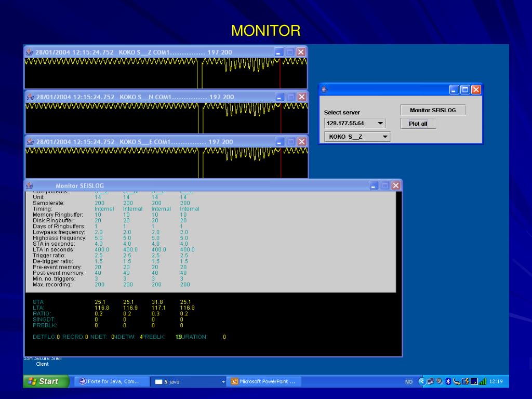Click the Disk Ringbuffer: row label
The height and width of the screenshot is (399, 532).
coord(54,220)
